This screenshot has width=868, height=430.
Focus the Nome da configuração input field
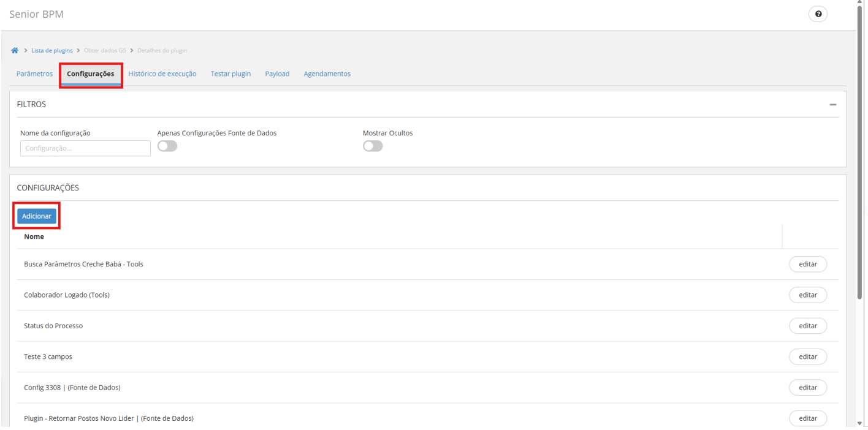85,148
